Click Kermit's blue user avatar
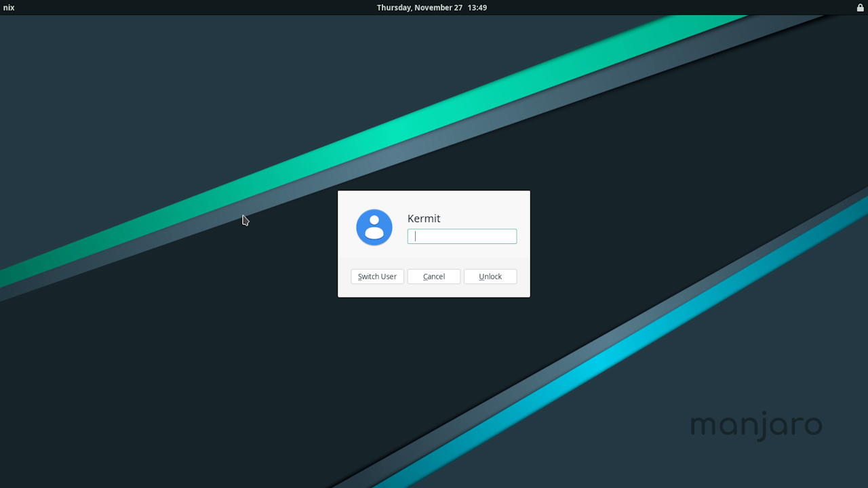 (374, 227)
